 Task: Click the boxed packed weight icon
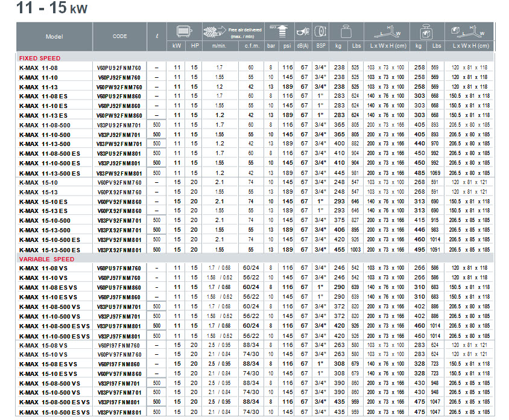click(426, 32)
